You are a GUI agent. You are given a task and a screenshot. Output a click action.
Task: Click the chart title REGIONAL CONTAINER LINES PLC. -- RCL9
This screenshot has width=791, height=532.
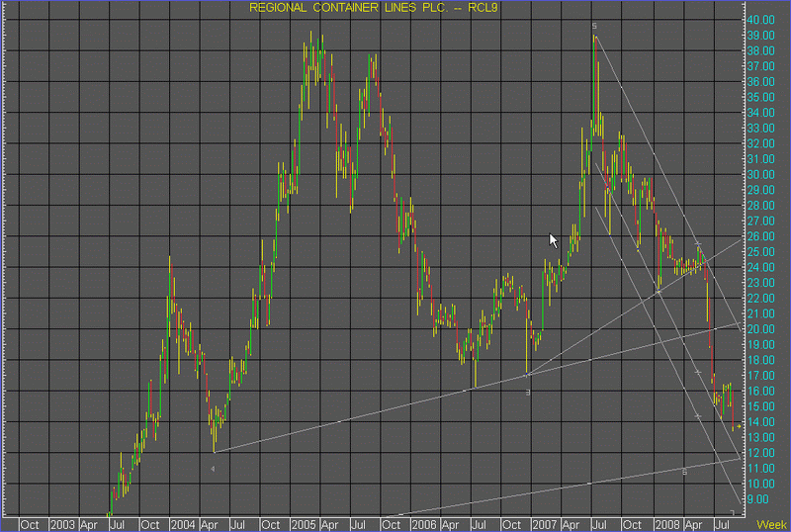[374, 8]
